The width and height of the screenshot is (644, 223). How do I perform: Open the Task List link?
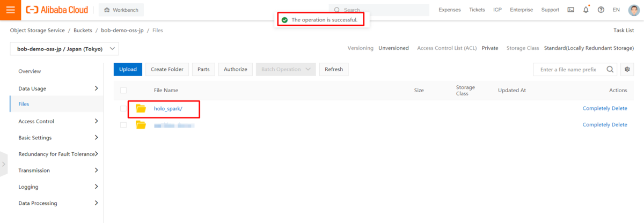coord(624,31)
